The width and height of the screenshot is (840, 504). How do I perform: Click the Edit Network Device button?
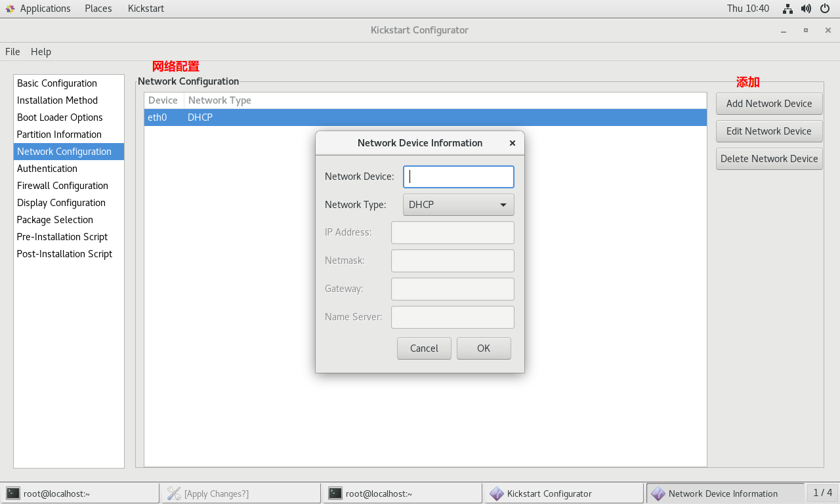769,131
